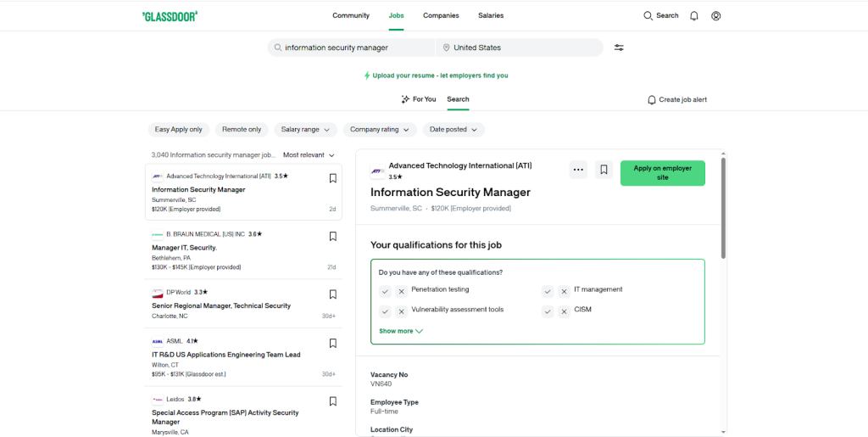Screen dimensions: 868x437
Task: Click the ATI logo in job details
Action: click(377, 171)
